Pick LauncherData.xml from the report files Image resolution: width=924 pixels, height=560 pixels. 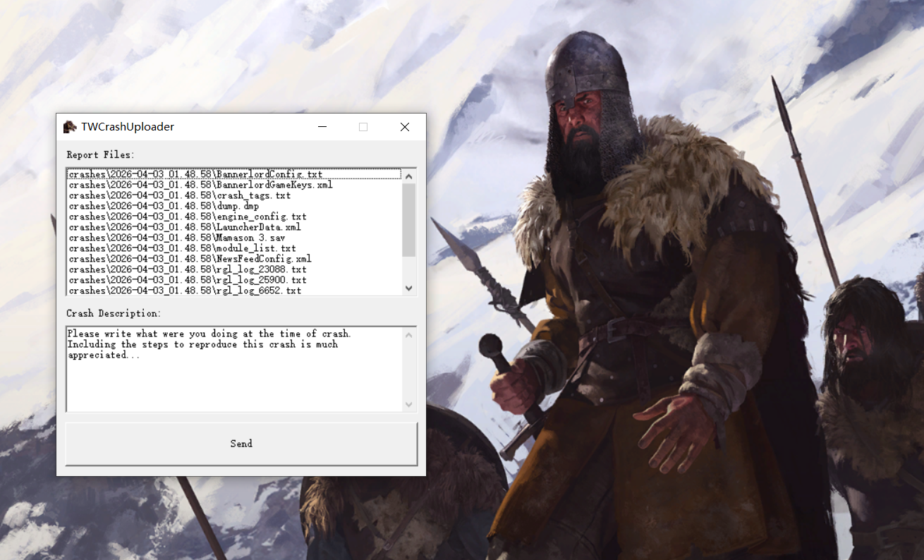pyautogui.click(x=185, y=227)
